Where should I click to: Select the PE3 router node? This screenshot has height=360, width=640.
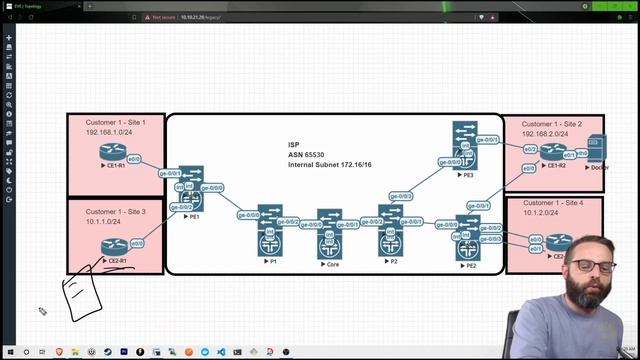(465, 146)
